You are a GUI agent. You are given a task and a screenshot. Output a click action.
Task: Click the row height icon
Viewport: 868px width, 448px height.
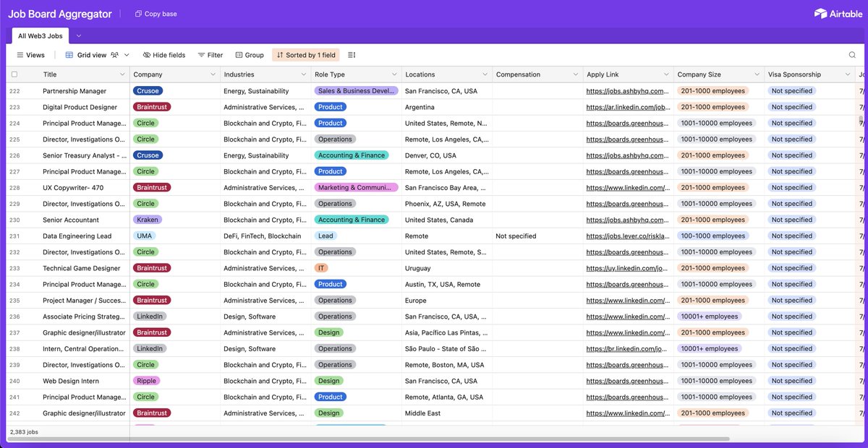pos(352,55)
